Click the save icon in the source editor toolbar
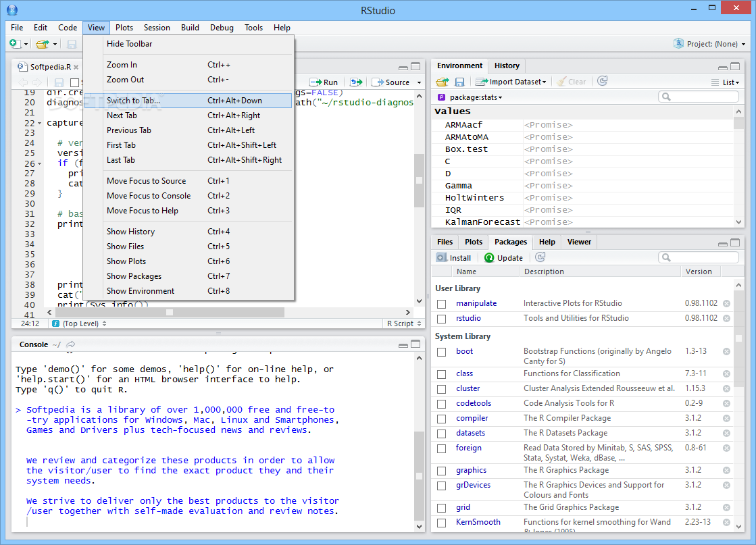Screen dimensions: 756x545 tap(59, 82)
